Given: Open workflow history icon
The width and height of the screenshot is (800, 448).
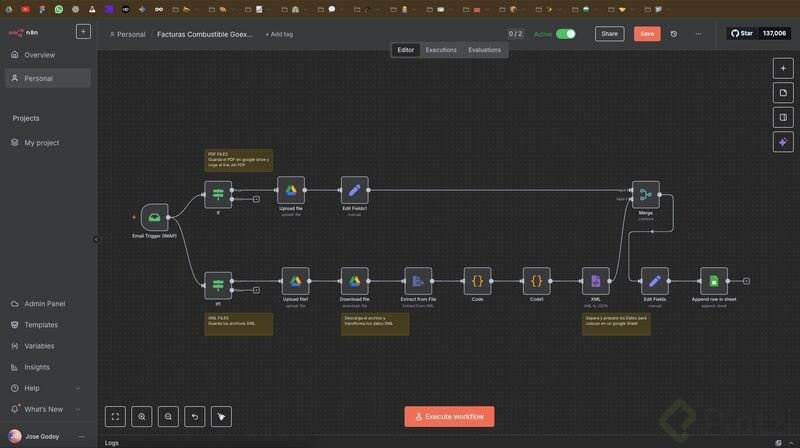Looking at the screenshot, I should point(673,34).
